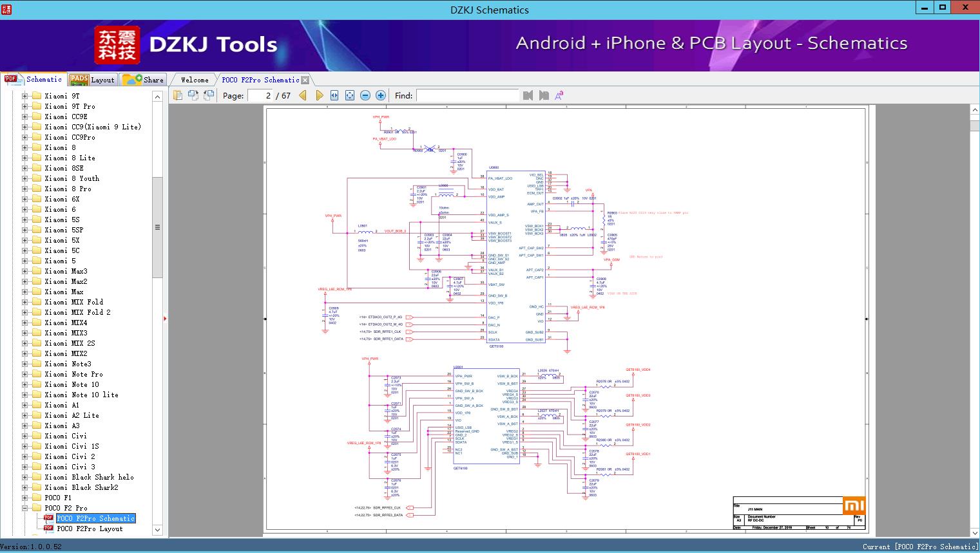Open the POCO F2Pro Layout file
Image resolution: width=980 pixels, height=553 pixels.
[90, 529]
